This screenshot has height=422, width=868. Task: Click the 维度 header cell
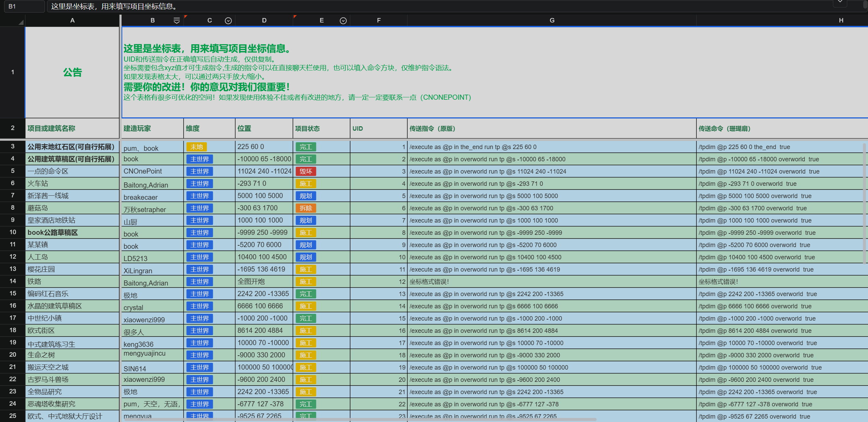(x=209, y=128)
